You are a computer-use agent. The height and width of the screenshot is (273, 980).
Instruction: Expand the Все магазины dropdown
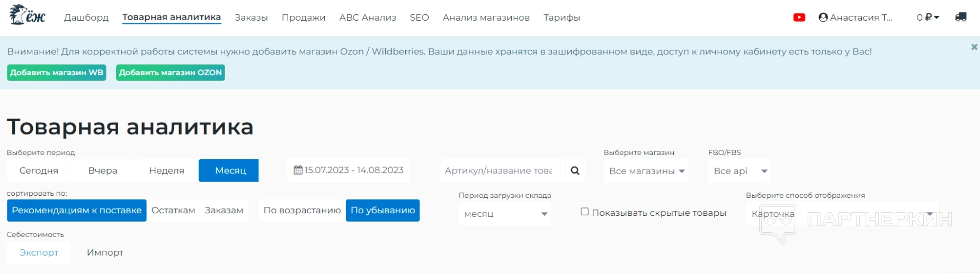point(646,171)
